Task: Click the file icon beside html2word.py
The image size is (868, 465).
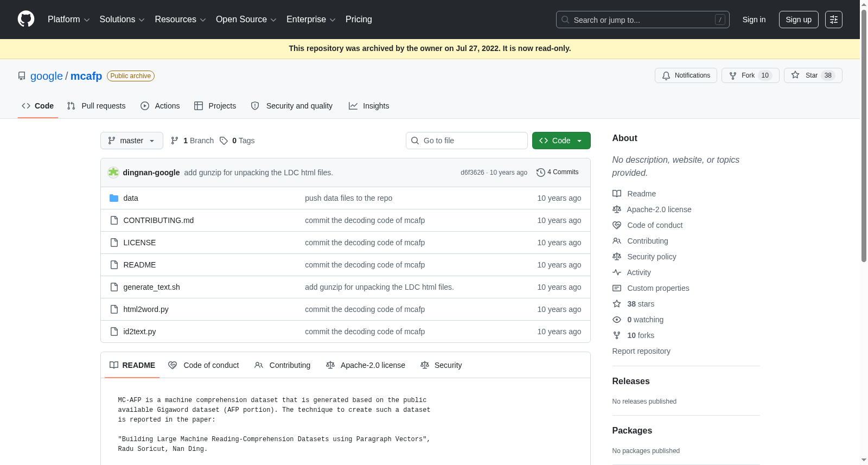Action: [x=114, y=309]
